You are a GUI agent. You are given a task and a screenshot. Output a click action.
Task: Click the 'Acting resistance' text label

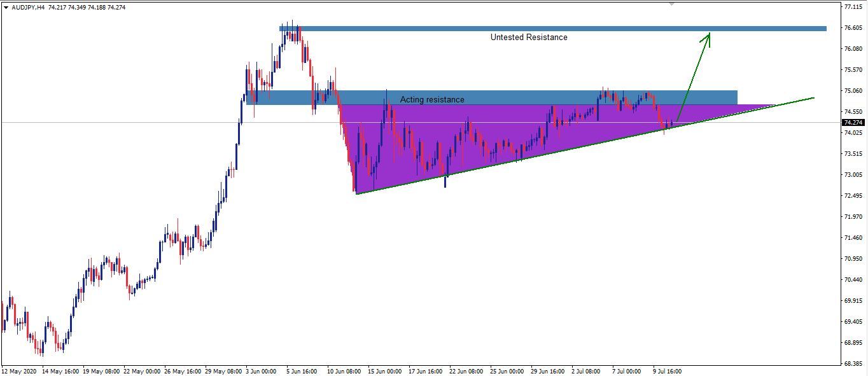[x=432, y=99]
